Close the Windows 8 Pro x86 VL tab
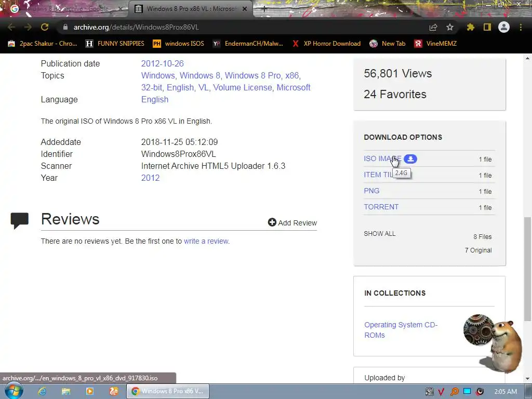The height and width of the screenshot is (399, 532). [x=245, y=9]
